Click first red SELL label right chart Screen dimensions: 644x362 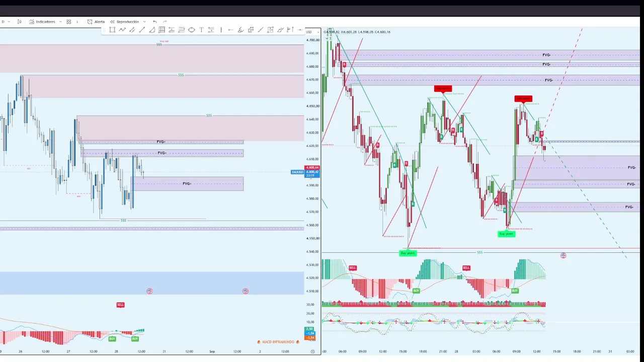click(x=352, y=267)
